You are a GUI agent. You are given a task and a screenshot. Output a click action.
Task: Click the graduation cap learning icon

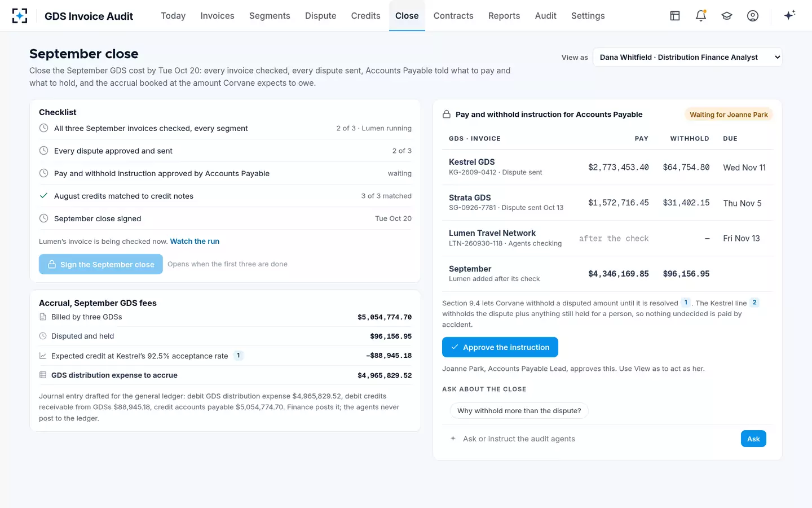(727, 16)
